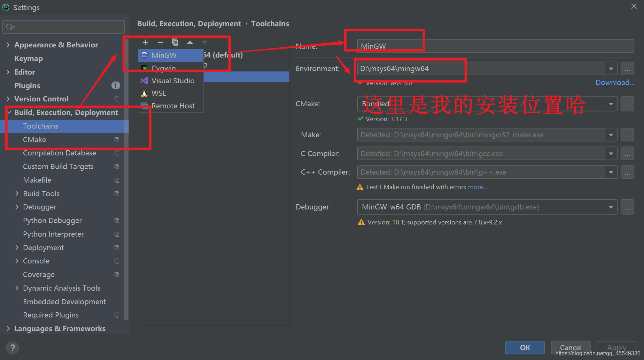Expand the Editor settings section
Image resolution: width=644 pixels, height=360 pixels.
(x=8, y=72)
